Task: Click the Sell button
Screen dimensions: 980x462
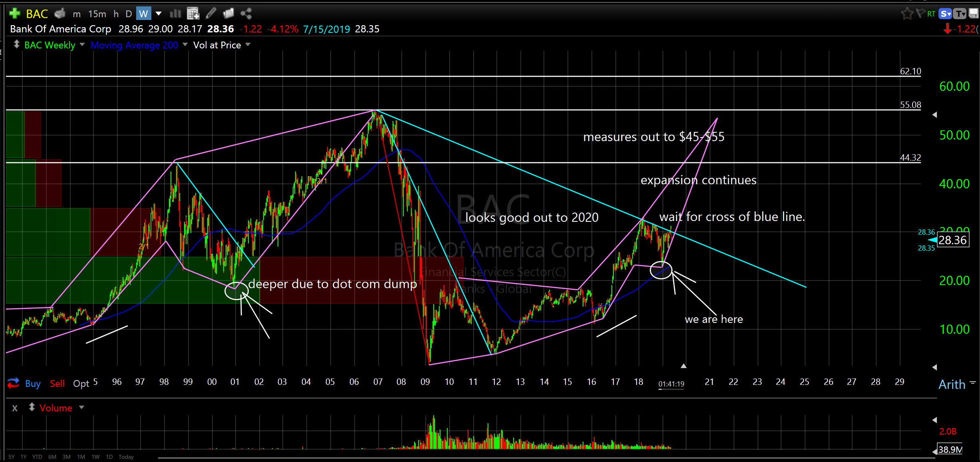Action: click(57, 384)
